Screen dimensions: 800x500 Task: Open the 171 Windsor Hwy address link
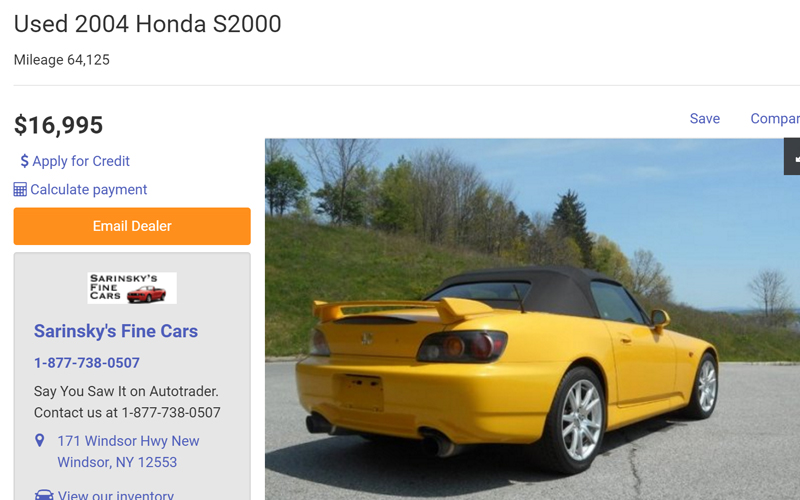click(x=128, y=452)
